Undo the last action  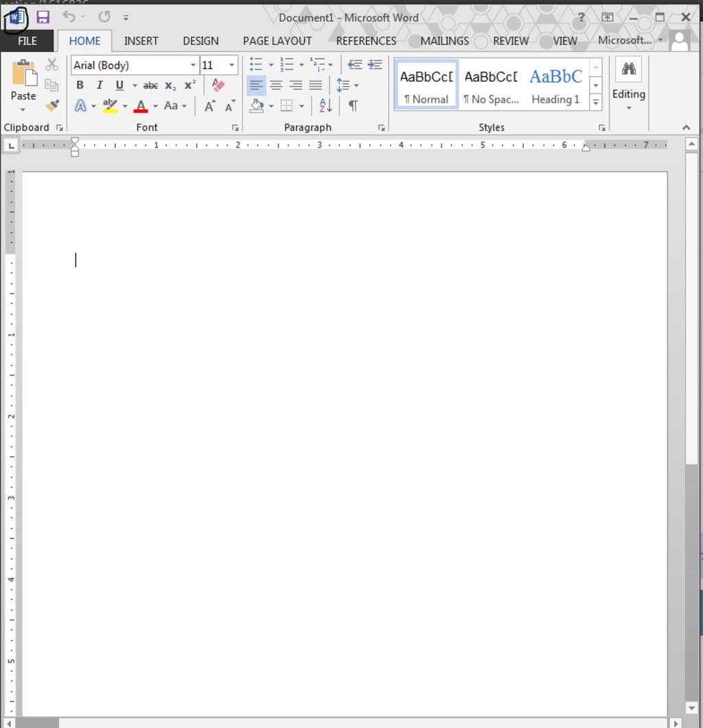point(69,17)
